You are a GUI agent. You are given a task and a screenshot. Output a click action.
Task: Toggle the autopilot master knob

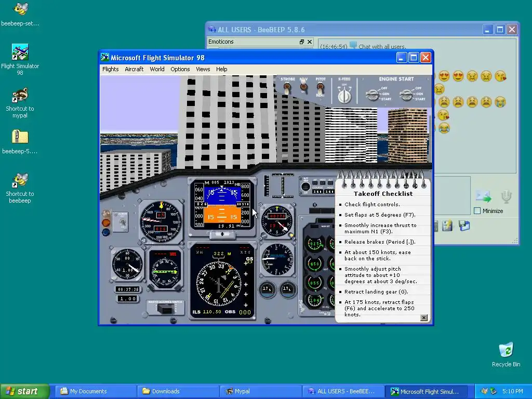tap(305, 187)
